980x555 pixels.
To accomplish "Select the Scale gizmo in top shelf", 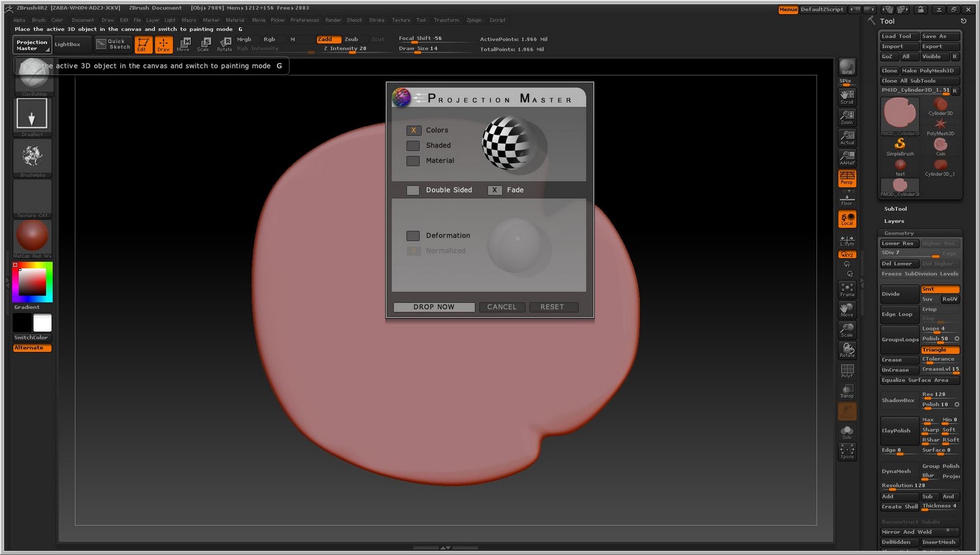I will point(204,45).
